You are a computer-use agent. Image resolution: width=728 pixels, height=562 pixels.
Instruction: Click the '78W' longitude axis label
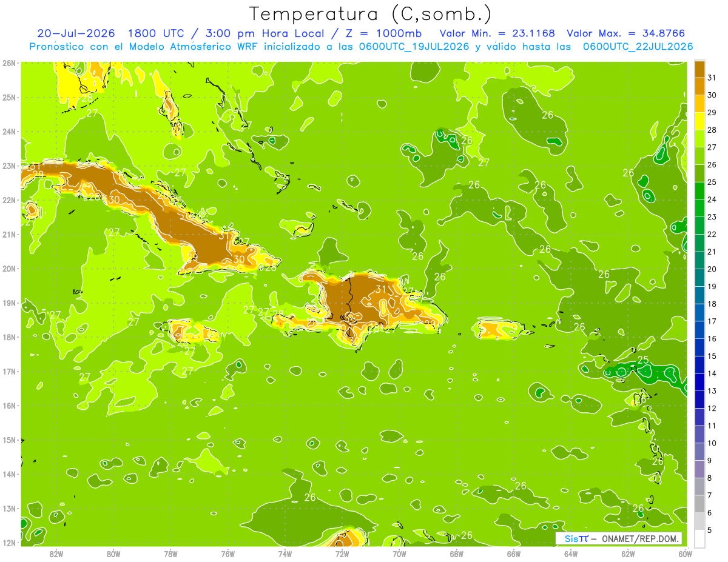point(170,554)
